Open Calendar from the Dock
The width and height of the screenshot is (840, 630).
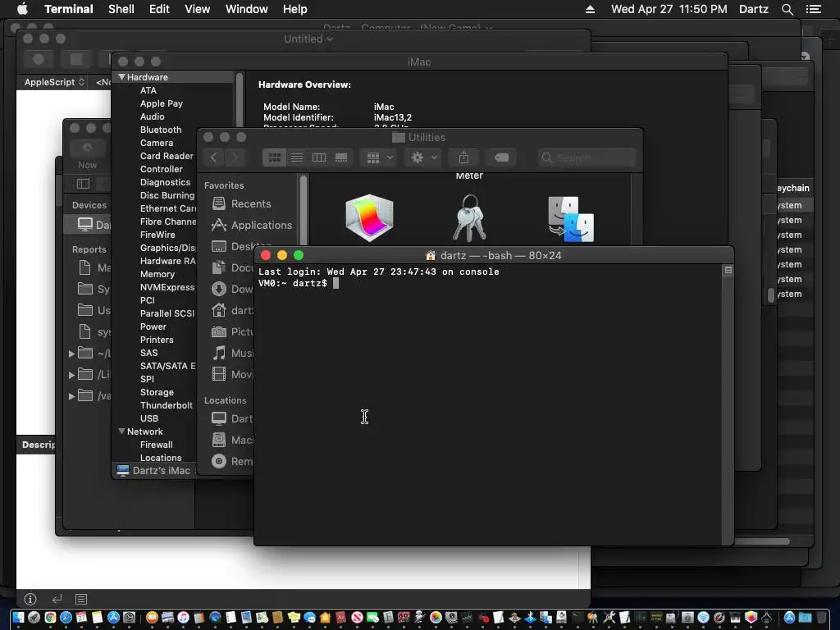81,617
